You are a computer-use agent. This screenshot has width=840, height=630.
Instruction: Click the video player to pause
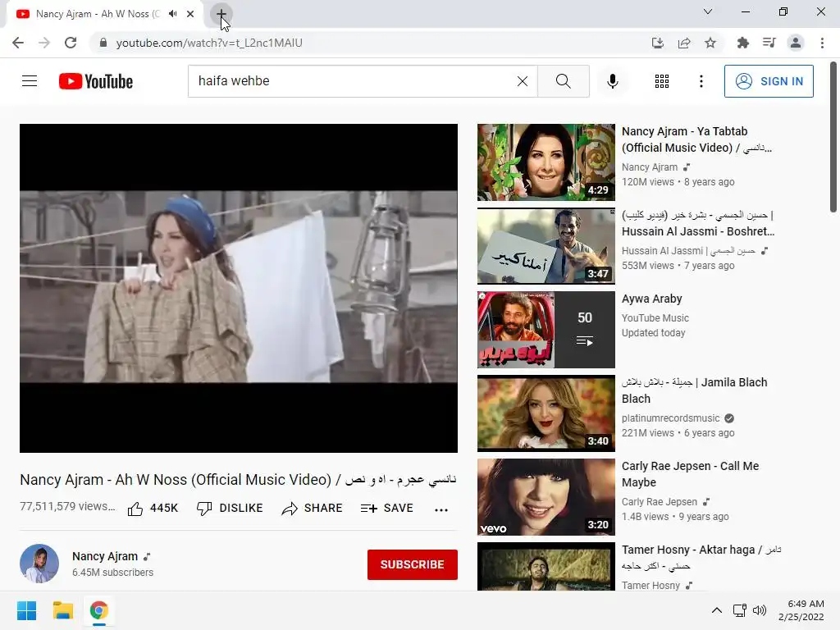pos(239,288)
